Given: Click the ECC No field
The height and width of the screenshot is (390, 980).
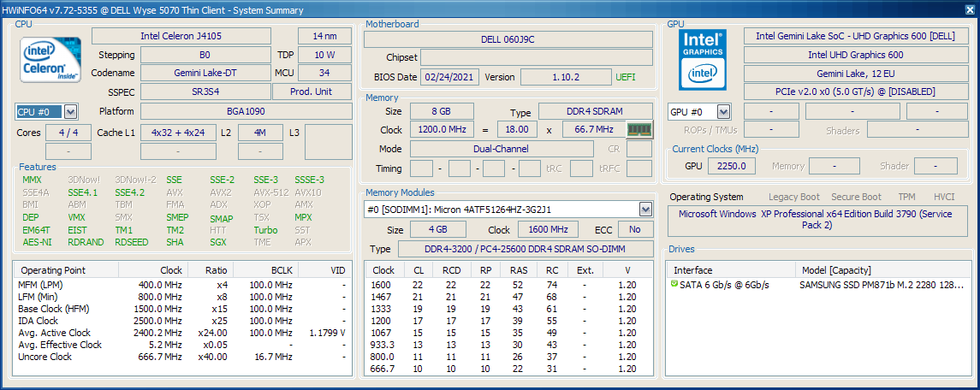Looking at the screenshot, I should 635,228.
